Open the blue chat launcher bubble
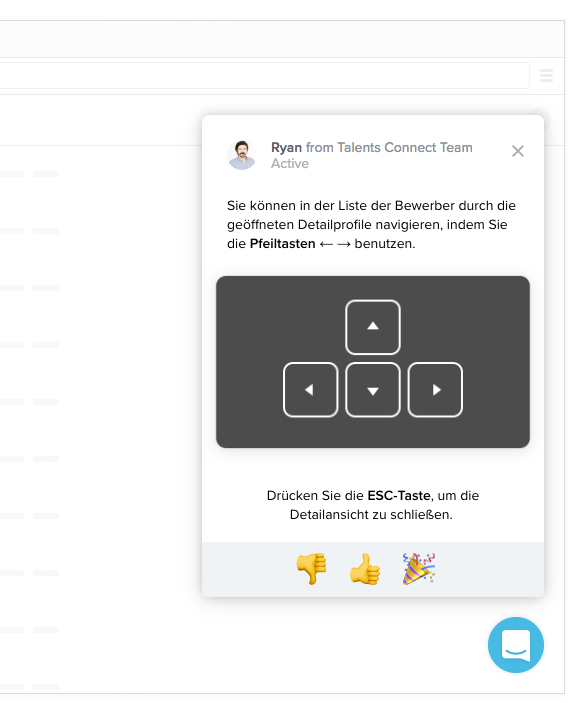579x703 pixels. (516, 645)
